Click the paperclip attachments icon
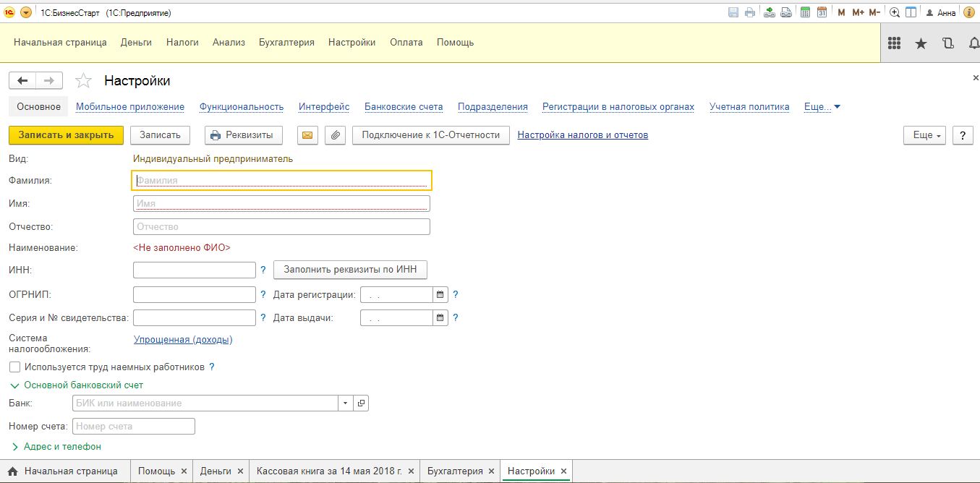The width and height of the screenshot is (980, 483). [x=334, y=135]
